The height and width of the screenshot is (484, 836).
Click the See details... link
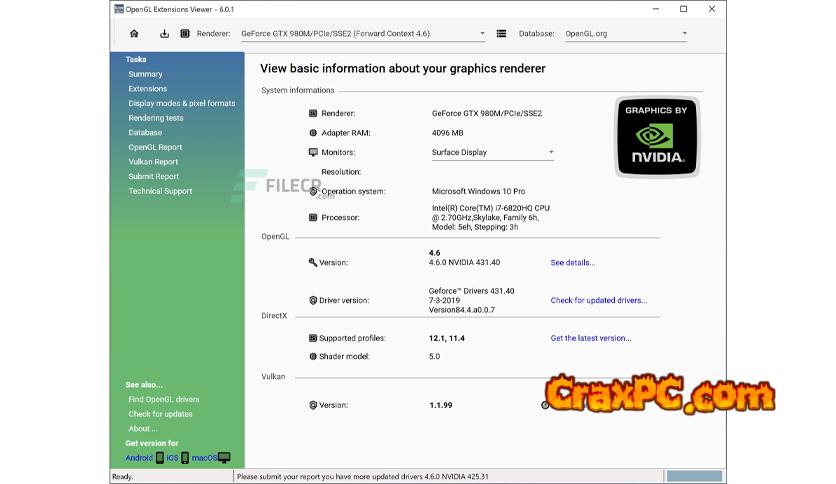[x=572, y=263]
